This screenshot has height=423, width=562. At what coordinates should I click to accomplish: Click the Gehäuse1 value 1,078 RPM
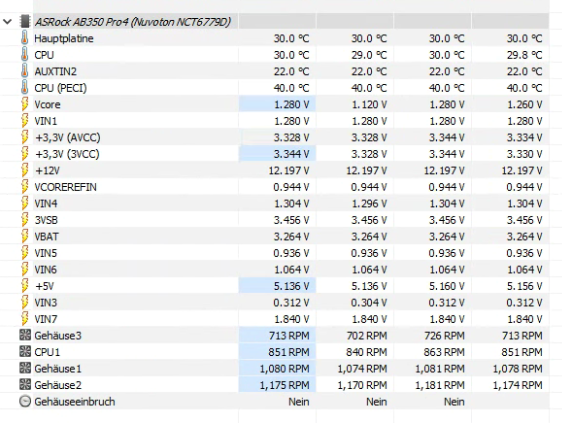(518, 369)
